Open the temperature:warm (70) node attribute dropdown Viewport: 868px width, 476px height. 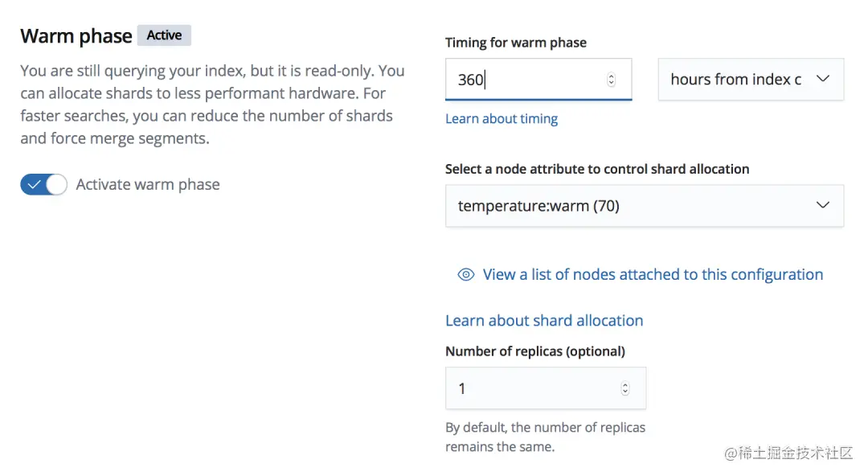click(x=627, y=206)
